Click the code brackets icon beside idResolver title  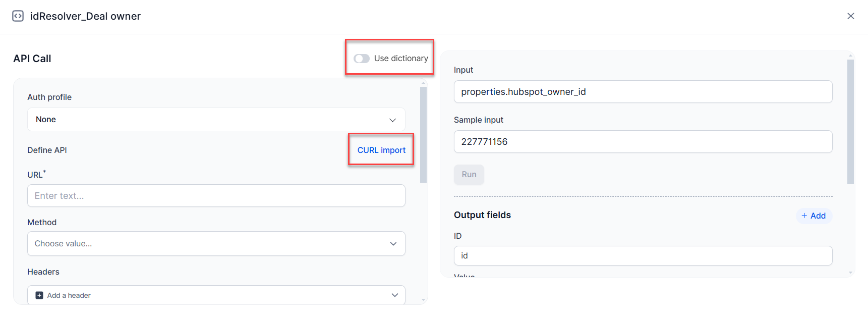tap(18, 16)
